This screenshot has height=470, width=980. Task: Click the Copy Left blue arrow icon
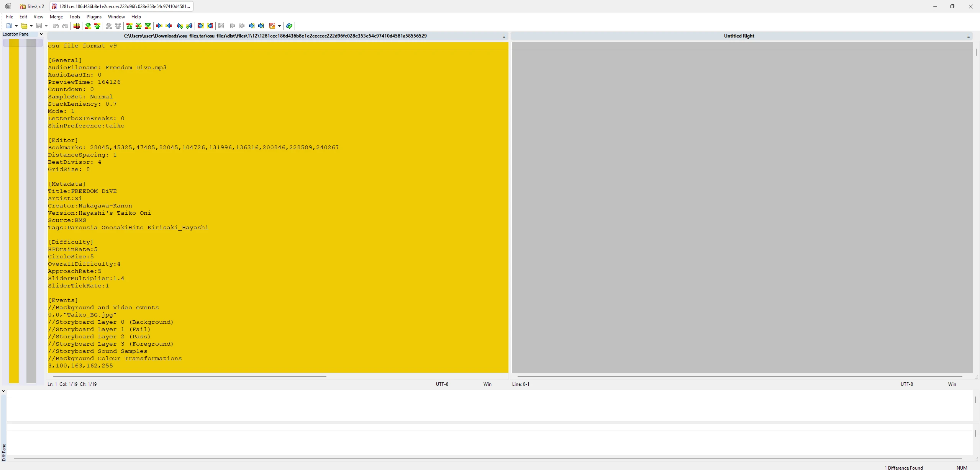169,26
